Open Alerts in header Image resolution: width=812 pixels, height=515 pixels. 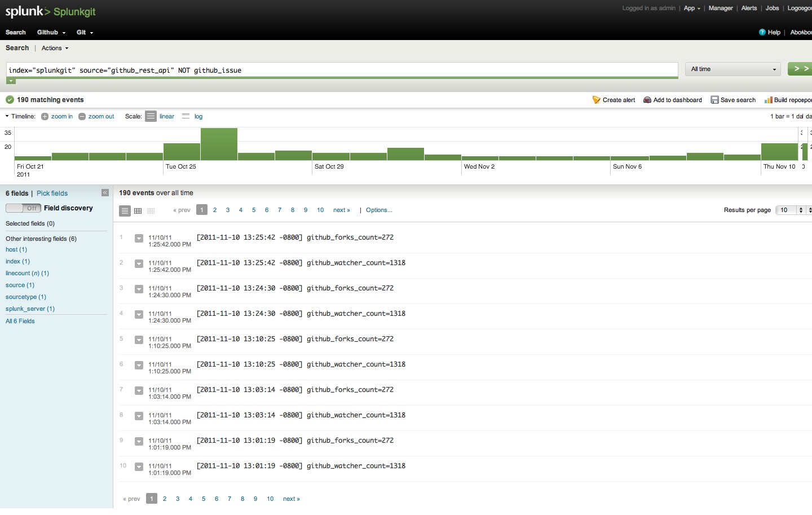pyautogui.click(x=749, y=8)
